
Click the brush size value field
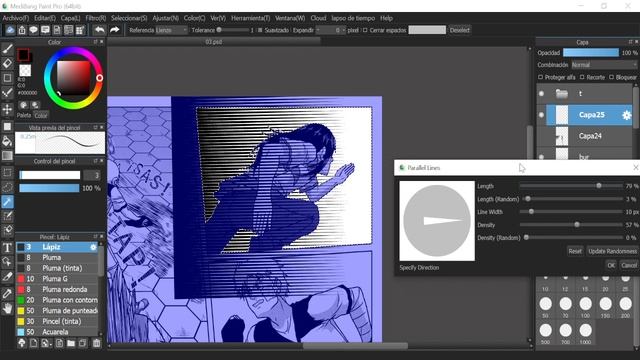(x=92, y=175)
